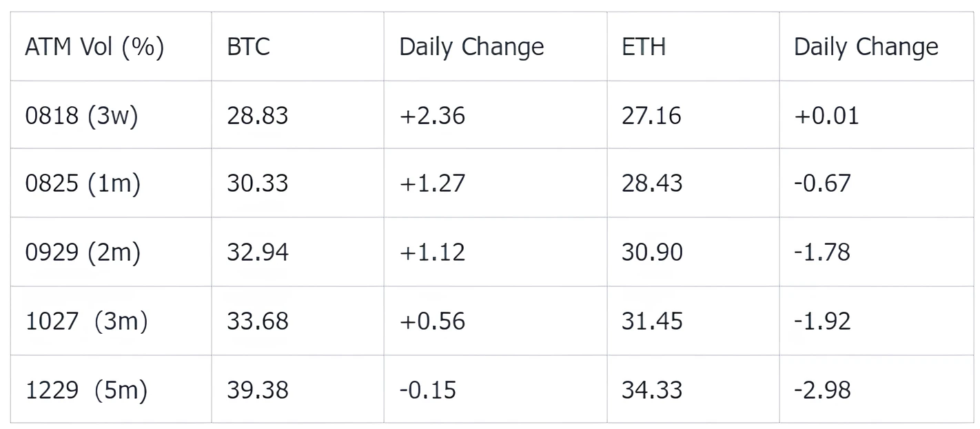Click the ATM Vol (%) header cell
The height and width of the screenshot is (429, 980).
click(94, 47)
